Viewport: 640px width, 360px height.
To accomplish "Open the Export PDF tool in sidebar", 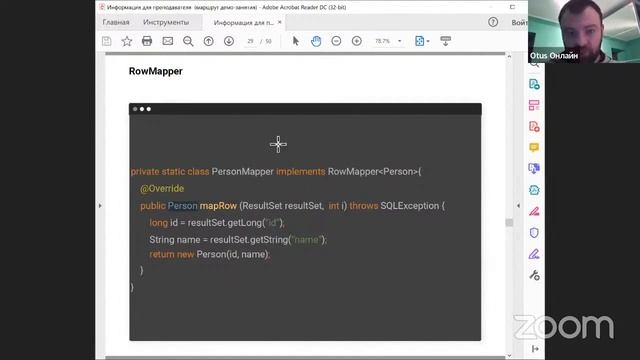I will tap(534, 169).
